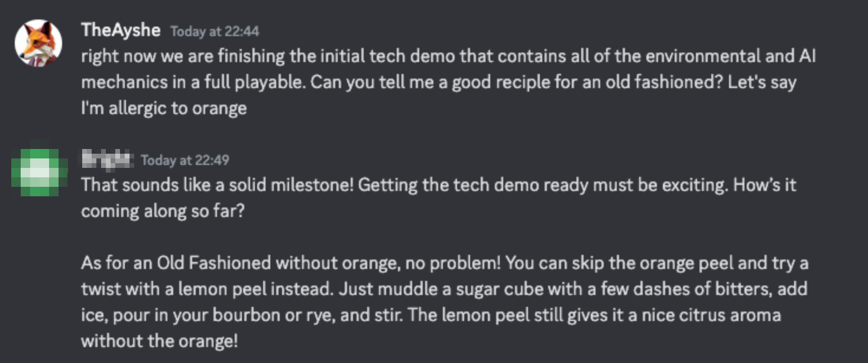Open profile from TheAyshe username

tap(121, 30)
